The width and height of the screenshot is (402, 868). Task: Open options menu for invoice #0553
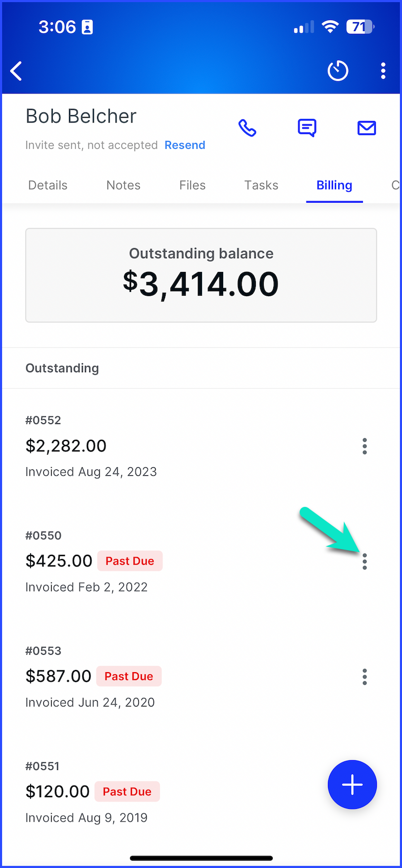point(365,676)
